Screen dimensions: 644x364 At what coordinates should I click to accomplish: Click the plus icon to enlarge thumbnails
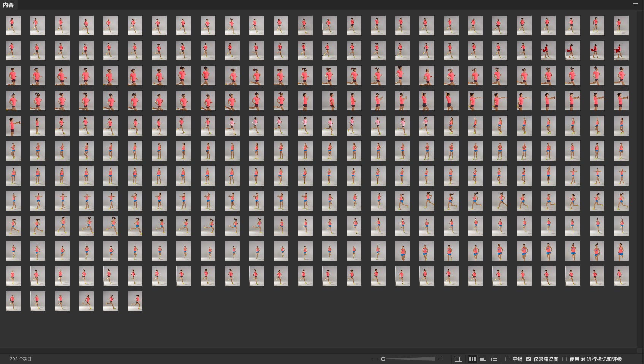click(441, 359)
